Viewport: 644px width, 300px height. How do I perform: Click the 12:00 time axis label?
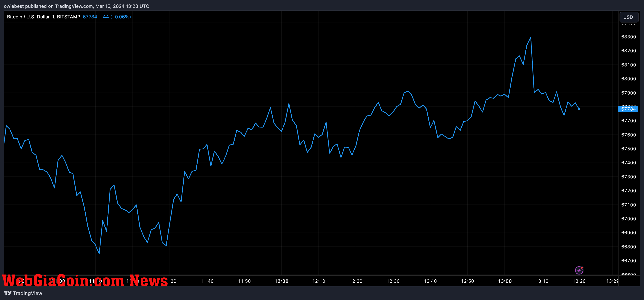coord(281,281)
